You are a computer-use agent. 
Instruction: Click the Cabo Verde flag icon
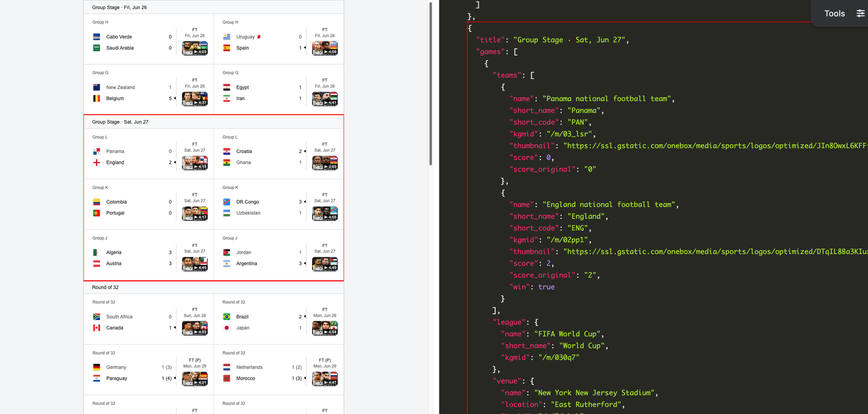tap(97, 37)
